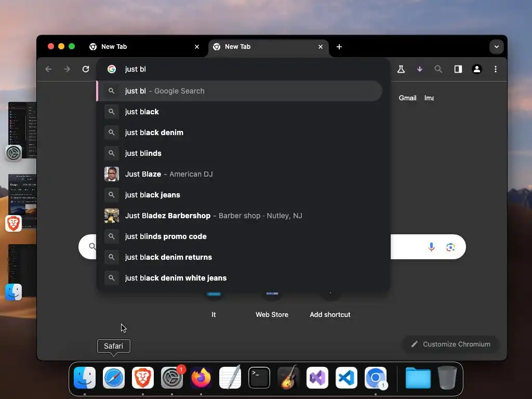Open System Settings in the dock
The width and height of the screenshot is (532, 399).
[x=172, y=378]
